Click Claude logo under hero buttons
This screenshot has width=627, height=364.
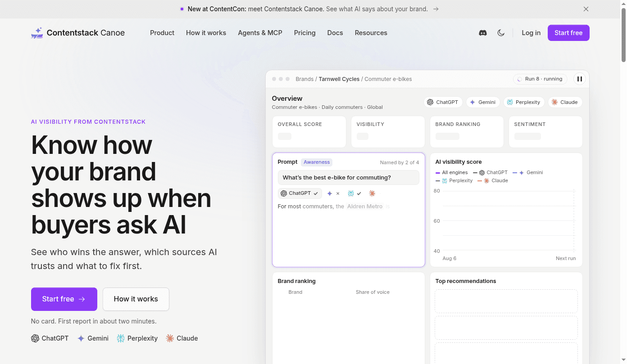pyautogui.click(x=182, y=338)
